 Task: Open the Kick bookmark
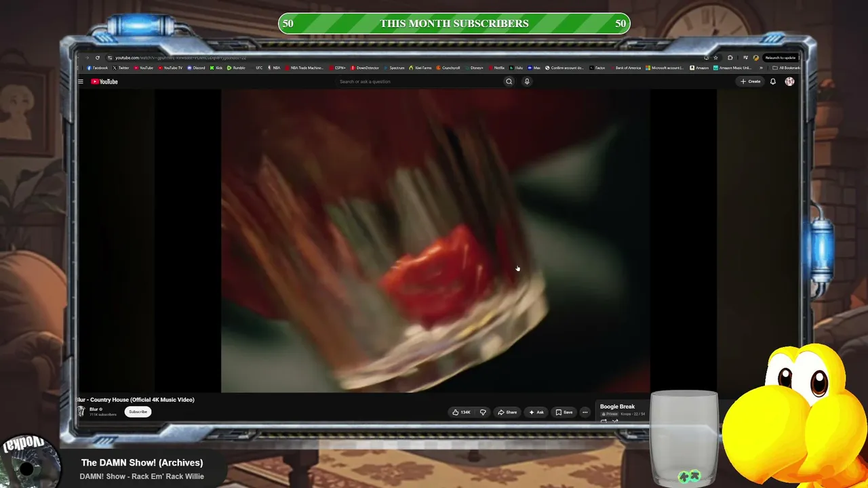tap(216, 68)
